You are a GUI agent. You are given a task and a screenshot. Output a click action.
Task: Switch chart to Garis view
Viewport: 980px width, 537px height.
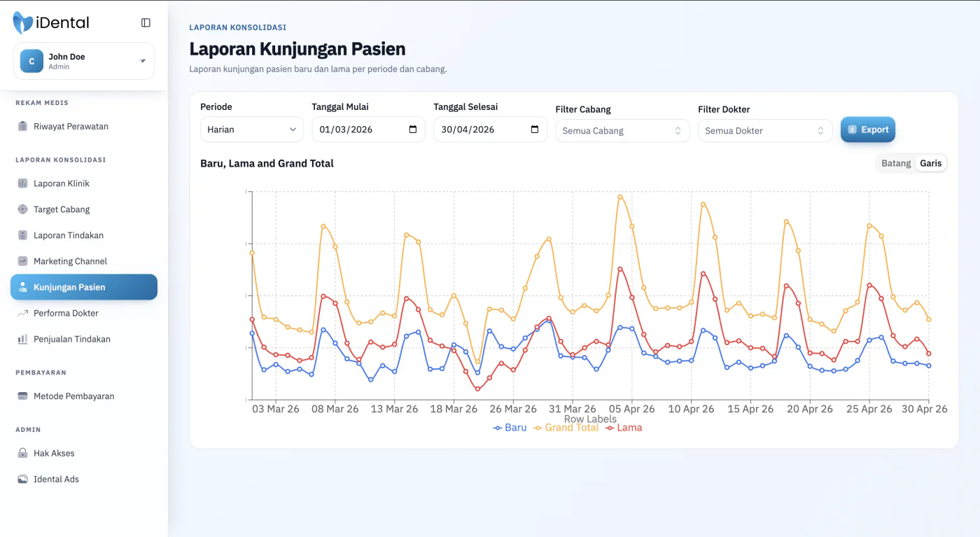click(931, 163)
